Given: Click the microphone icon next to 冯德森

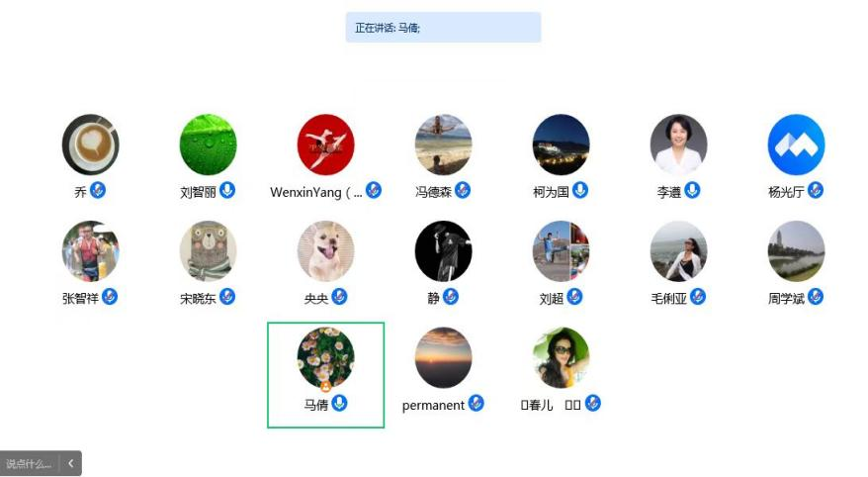Looking at the screenshot, I should click(463, 190).
